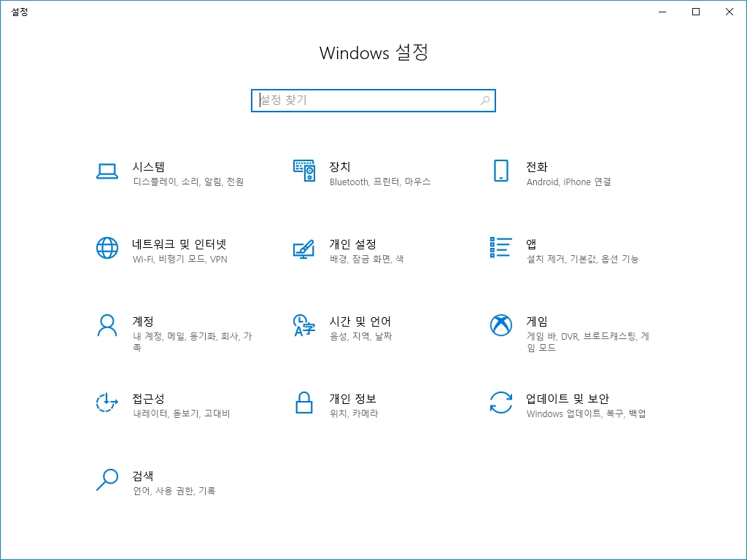Image resolution: width=747 pixels, height=560 pixels.
Task: Select the 게임 title link
Action: [x=536, y=321]
